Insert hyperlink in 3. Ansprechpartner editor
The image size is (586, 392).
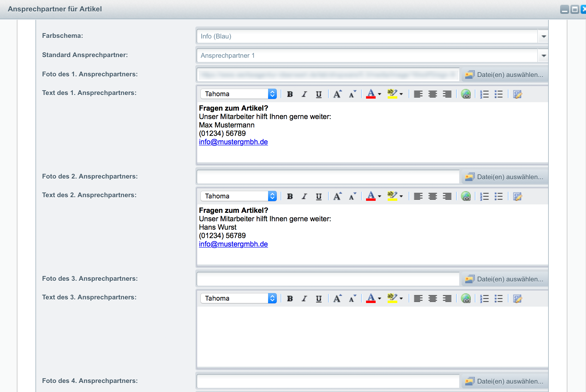point(466,299)
